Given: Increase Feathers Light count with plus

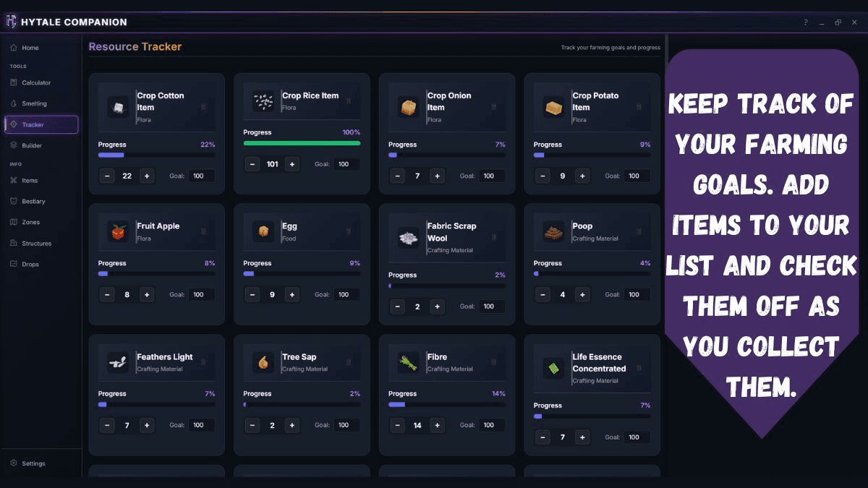Looking at the screenshot, I should (x=147, y=425).
